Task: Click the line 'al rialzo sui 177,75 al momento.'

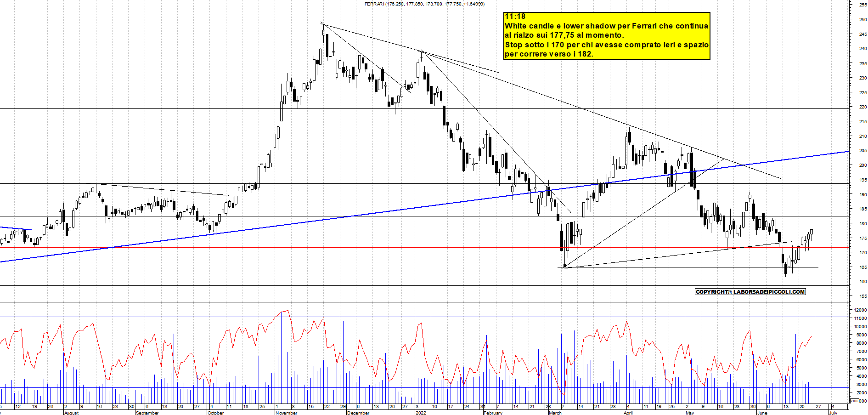Action: [564, 35]
